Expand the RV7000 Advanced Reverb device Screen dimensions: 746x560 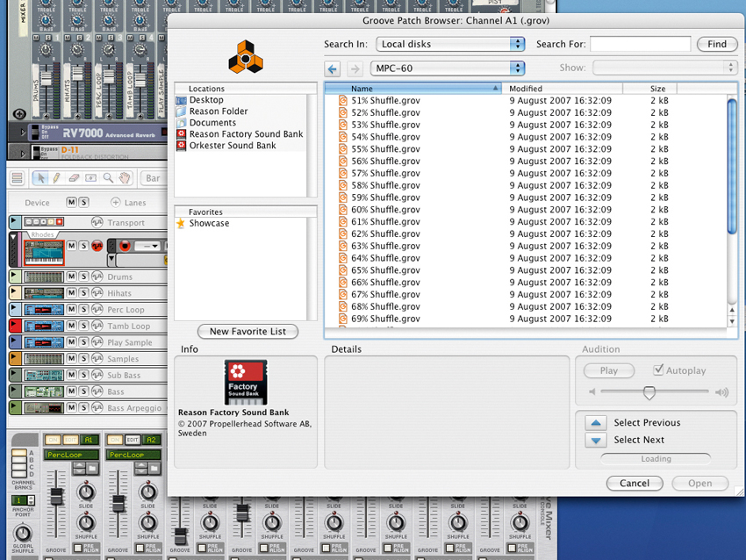[22, 133]
